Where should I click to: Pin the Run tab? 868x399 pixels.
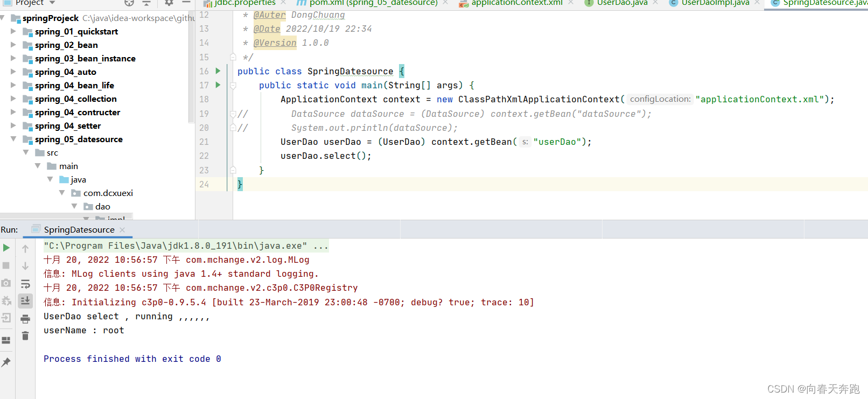pyautogui.click(x=6, y=362)
